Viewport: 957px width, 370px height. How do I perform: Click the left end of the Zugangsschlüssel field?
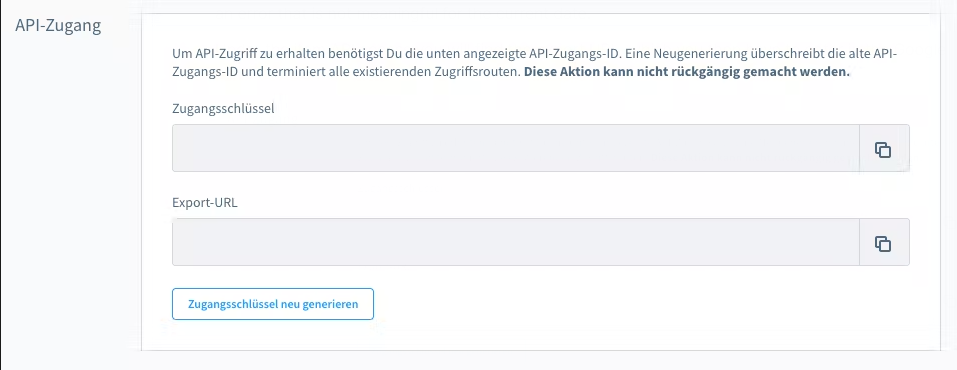[x=183, y=148]
